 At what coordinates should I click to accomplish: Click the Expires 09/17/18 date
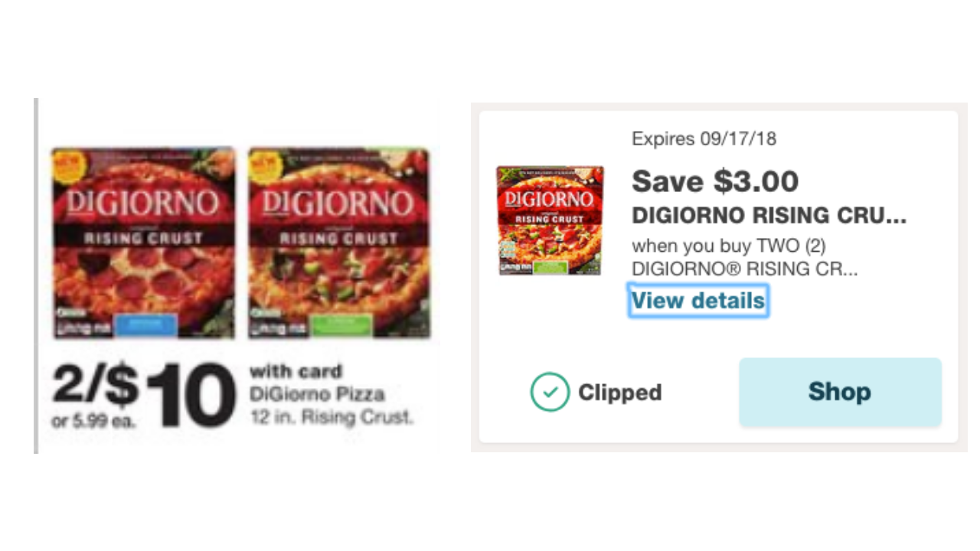704,139
